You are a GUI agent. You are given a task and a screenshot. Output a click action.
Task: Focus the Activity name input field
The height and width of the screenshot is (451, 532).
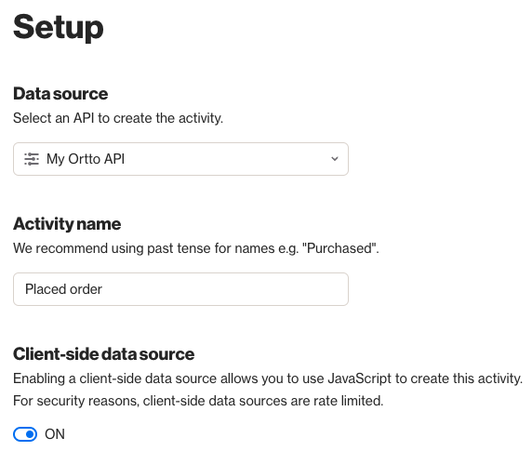point(181,289)
